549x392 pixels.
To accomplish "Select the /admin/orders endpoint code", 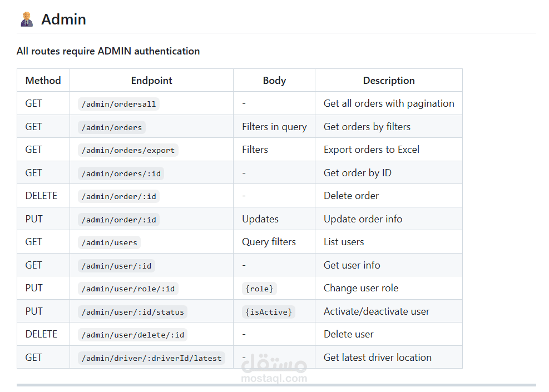I will [x=112, y=127].
